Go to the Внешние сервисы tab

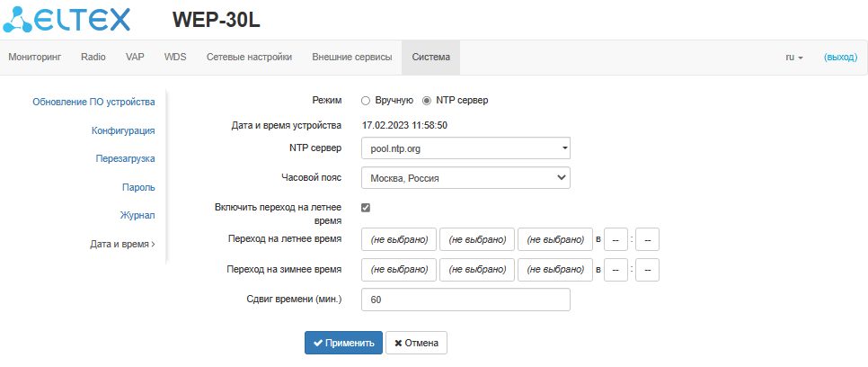point(352,57)
